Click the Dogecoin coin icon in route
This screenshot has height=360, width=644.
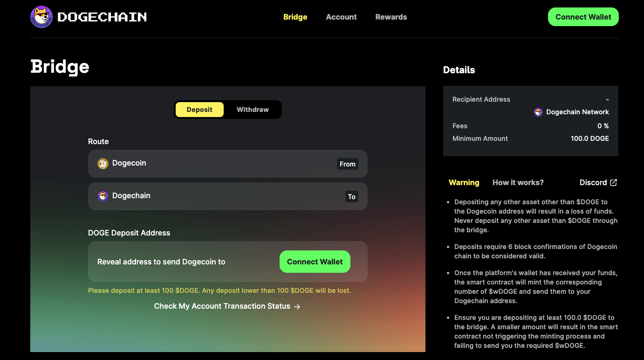coord(103,164)
